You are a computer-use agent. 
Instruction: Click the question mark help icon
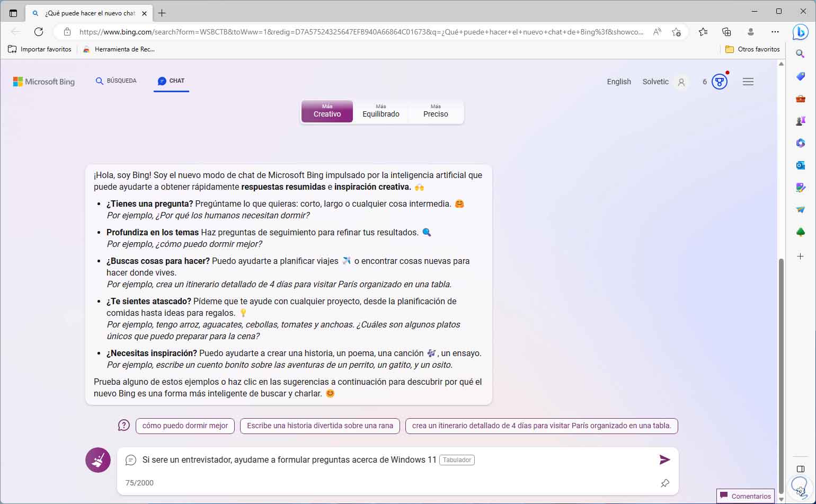tap(123, 426)
